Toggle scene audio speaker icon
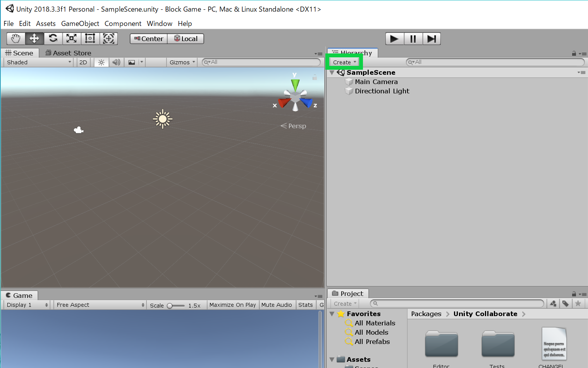 click(x=116, y=62)
